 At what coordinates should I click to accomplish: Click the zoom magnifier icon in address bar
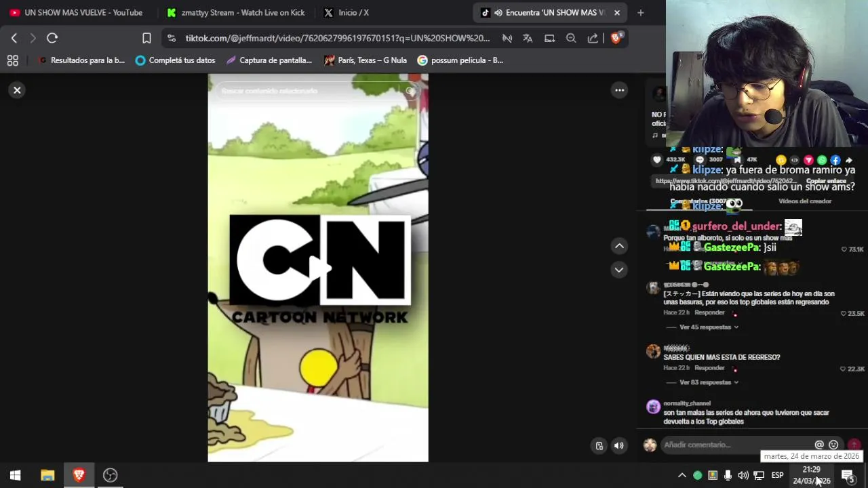[x=571, y=38]
